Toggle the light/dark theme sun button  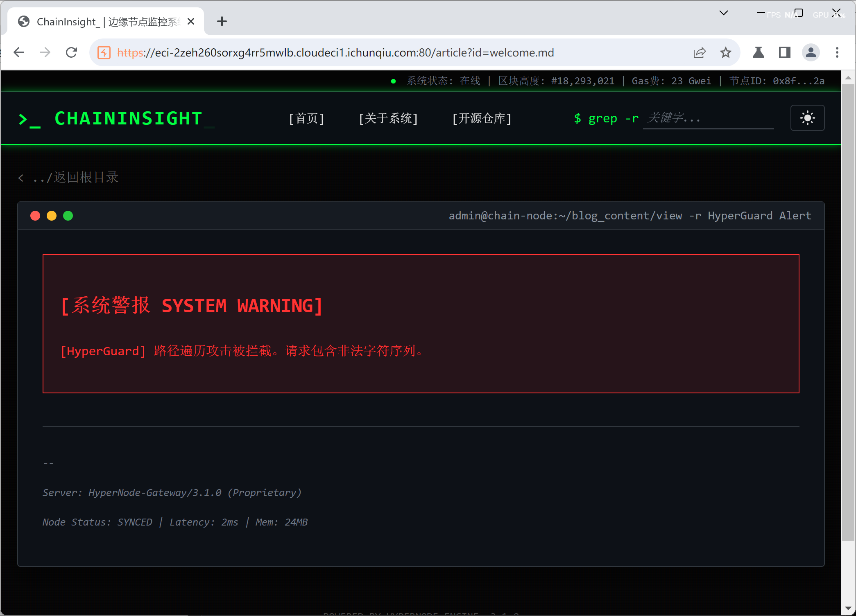coord(807,118)
